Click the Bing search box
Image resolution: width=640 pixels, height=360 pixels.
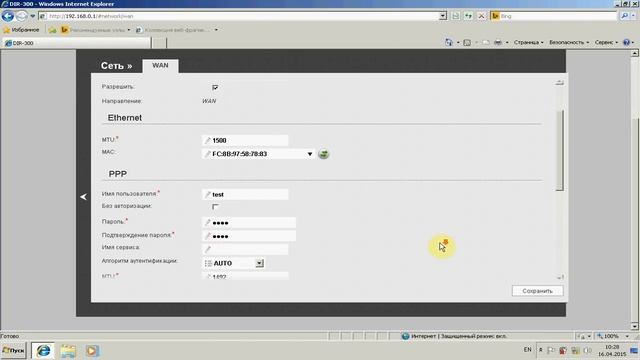554,16
